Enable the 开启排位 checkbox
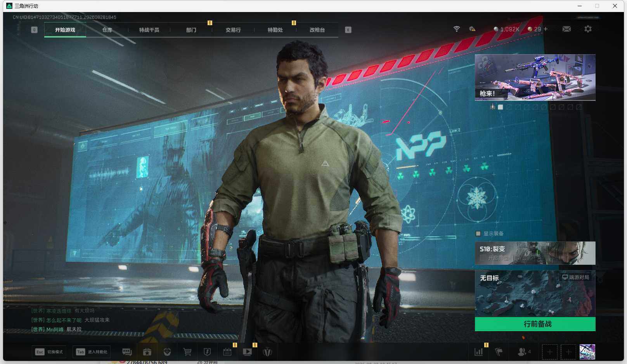Viewport: 627px width, 364px height. click(x=483, y=258)
